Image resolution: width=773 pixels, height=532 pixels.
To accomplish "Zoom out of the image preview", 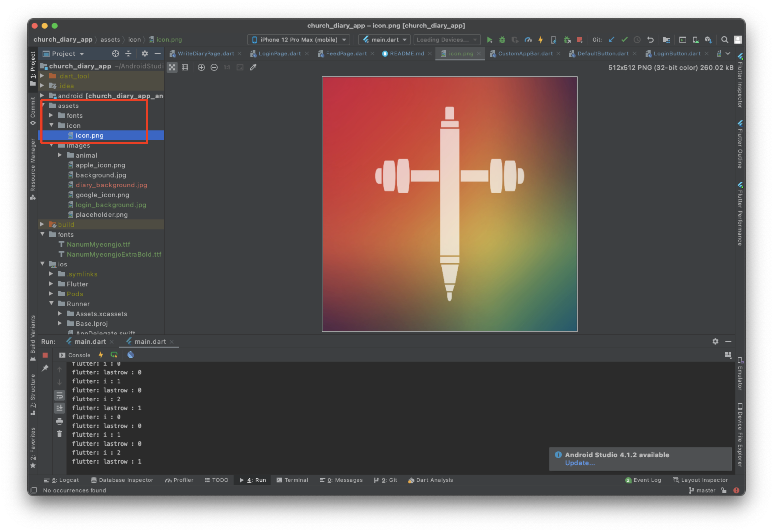I will (x=214, y=67).
